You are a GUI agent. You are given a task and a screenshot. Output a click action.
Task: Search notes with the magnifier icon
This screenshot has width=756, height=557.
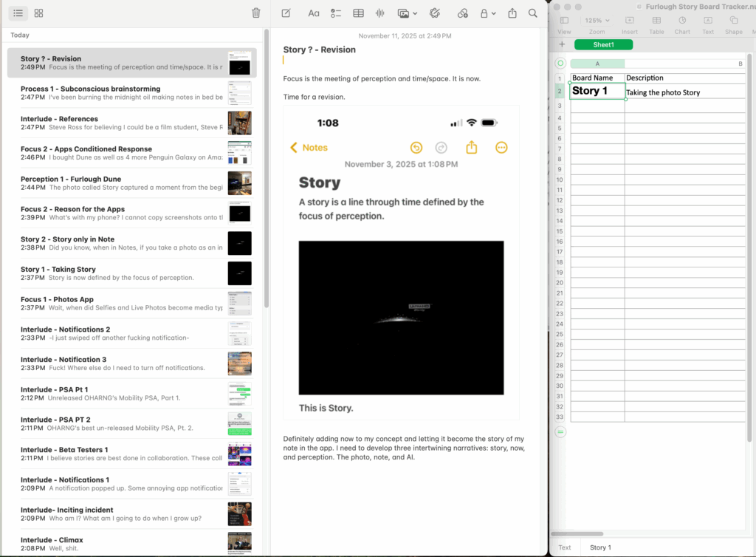(x=533, y=13)
